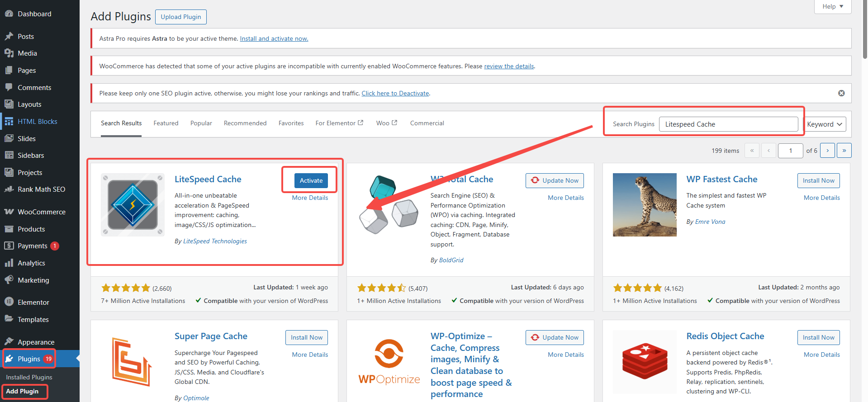The image size is (868, 402).
Task: Open the For Elementor tab
Action: 339,123
